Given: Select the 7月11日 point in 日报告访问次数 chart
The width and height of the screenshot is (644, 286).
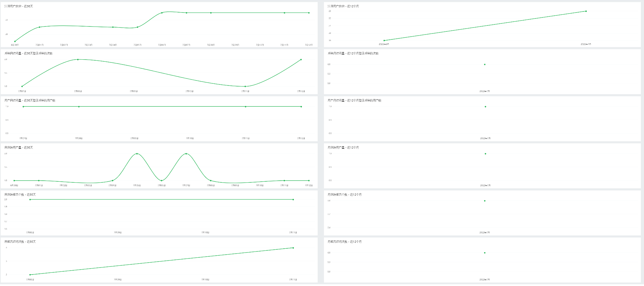Looking at the screenshot, I should pyautogui.click(x=293, y=248).
